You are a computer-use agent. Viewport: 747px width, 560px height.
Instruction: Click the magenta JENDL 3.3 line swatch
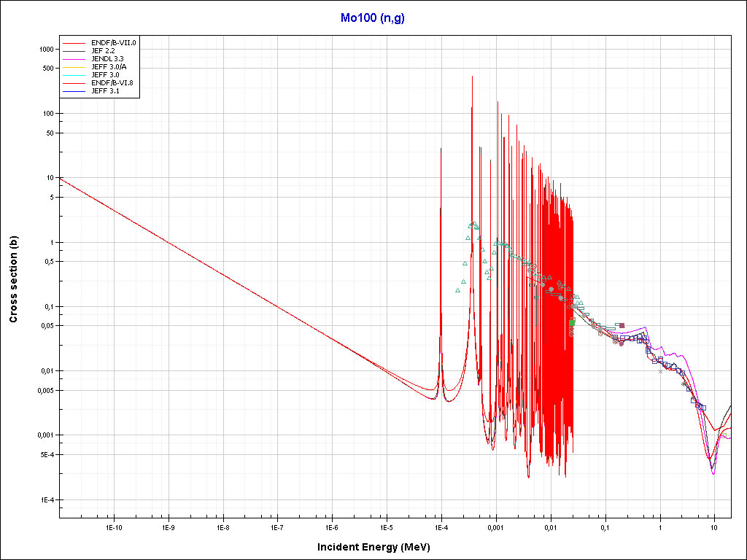74,59
